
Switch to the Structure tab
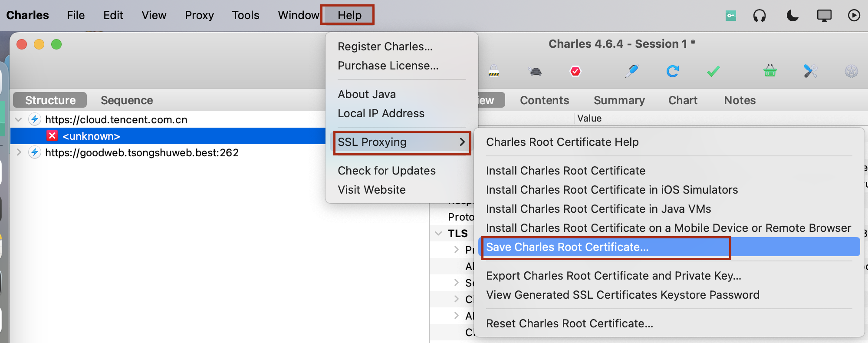coord(50,100)
